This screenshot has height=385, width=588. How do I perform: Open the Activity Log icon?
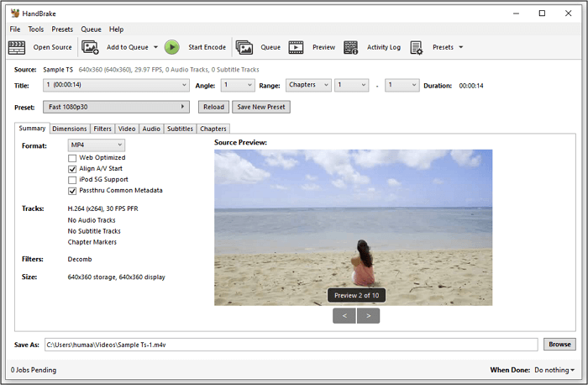point(351,48)
